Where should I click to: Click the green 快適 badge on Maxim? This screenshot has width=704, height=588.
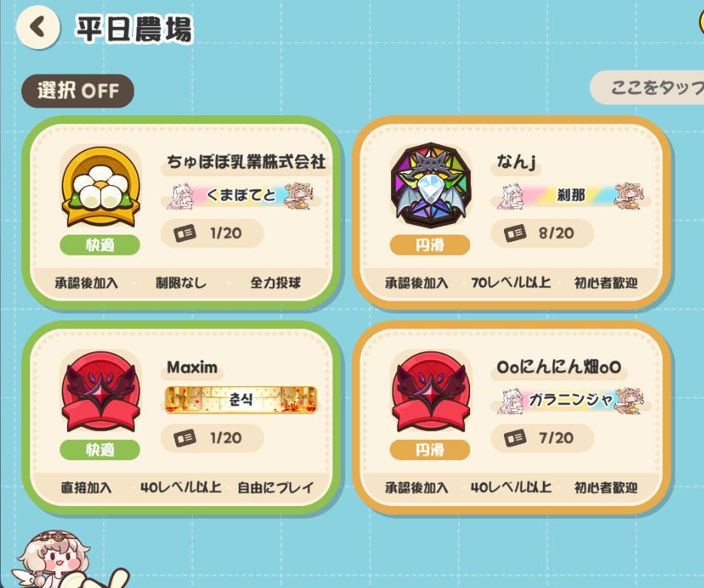[100, 450]
